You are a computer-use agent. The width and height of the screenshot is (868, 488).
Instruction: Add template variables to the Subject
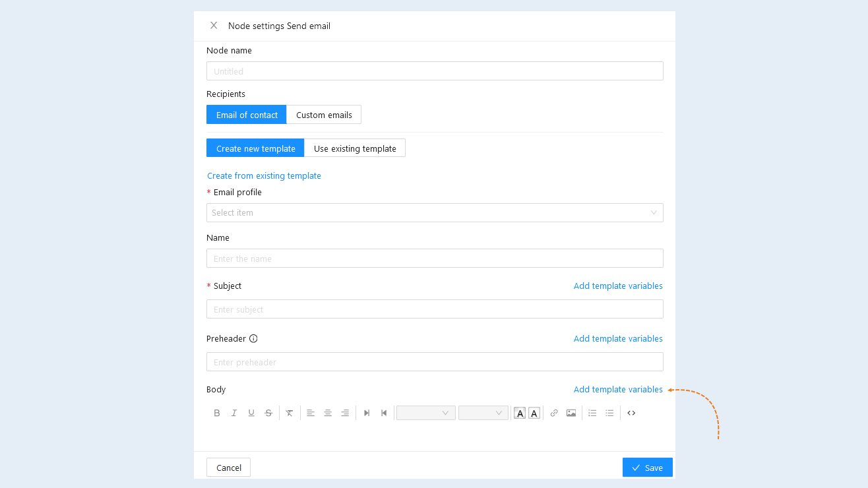point(618,286)
